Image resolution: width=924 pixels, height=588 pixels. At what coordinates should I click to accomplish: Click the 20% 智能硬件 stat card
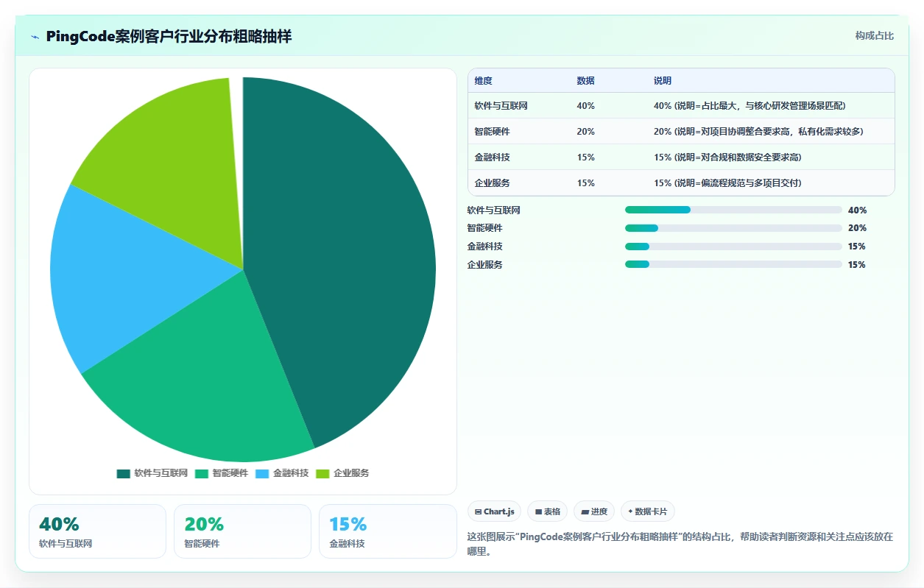243,531
